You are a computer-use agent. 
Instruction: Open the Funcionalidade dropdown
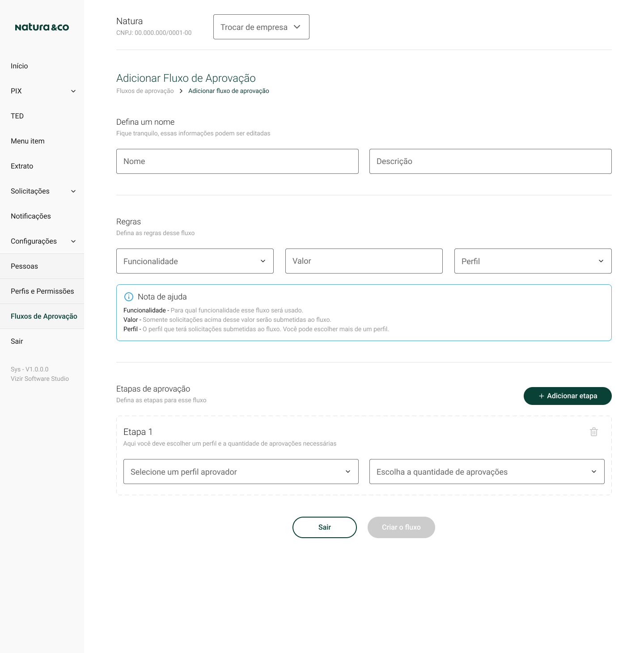pos(195,261)
